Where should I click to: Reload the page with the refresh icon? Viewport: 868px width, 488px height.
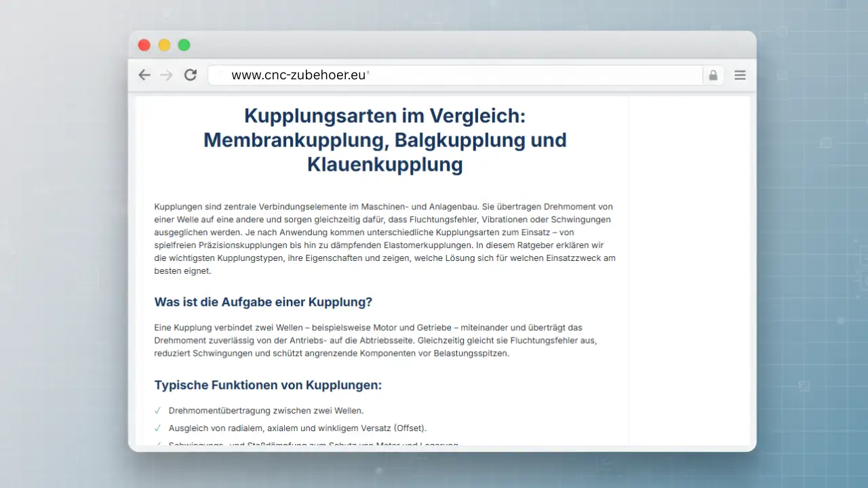click(x=191, y=75)
